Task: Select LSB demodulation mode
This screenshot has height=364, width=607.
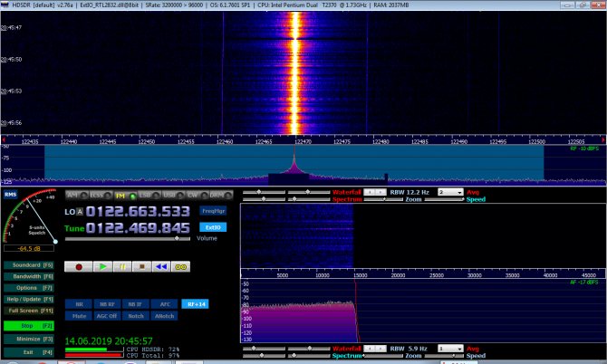Action: pyautogui.click(x=149, y=196)
